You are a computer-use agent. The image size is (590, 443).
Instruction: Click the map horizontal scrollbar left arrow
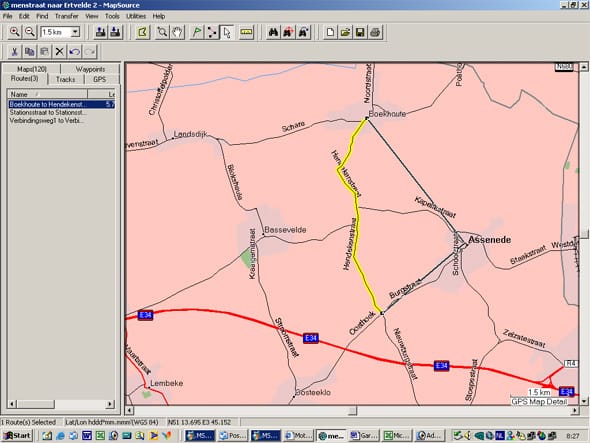[129, 410]
